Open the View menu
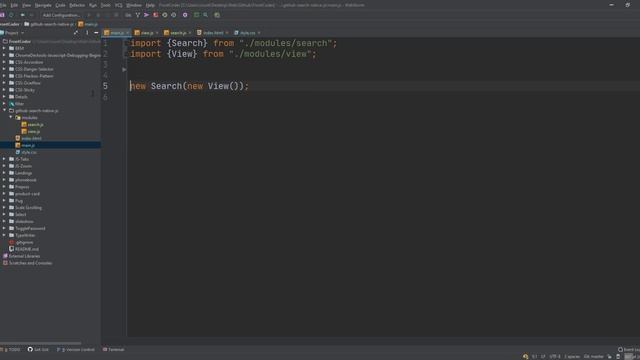640x360 pixels. tap(27, 5)
